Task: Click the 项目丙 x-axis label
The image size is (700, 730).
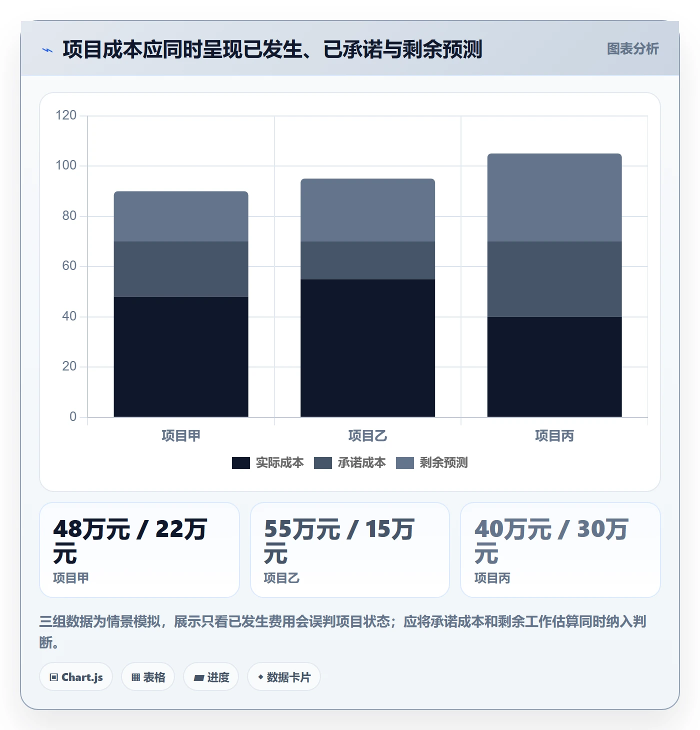Action: 554,436
